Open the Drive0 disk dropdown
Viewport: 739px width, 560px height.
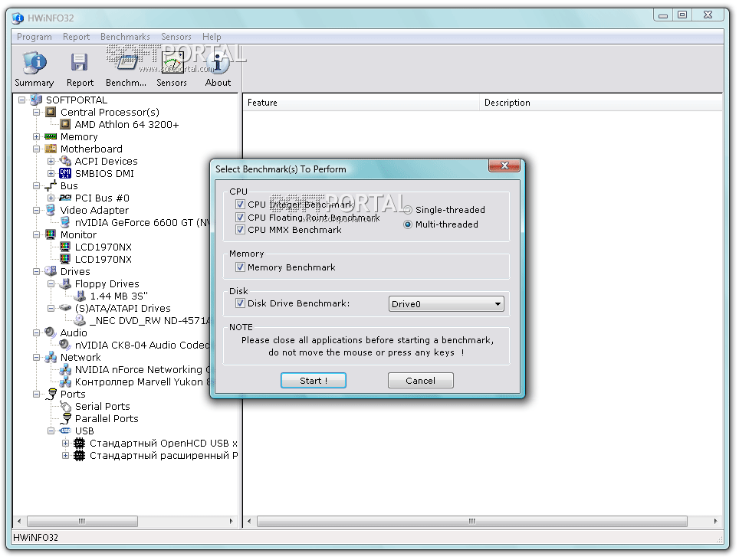click(x=446, y=304)
